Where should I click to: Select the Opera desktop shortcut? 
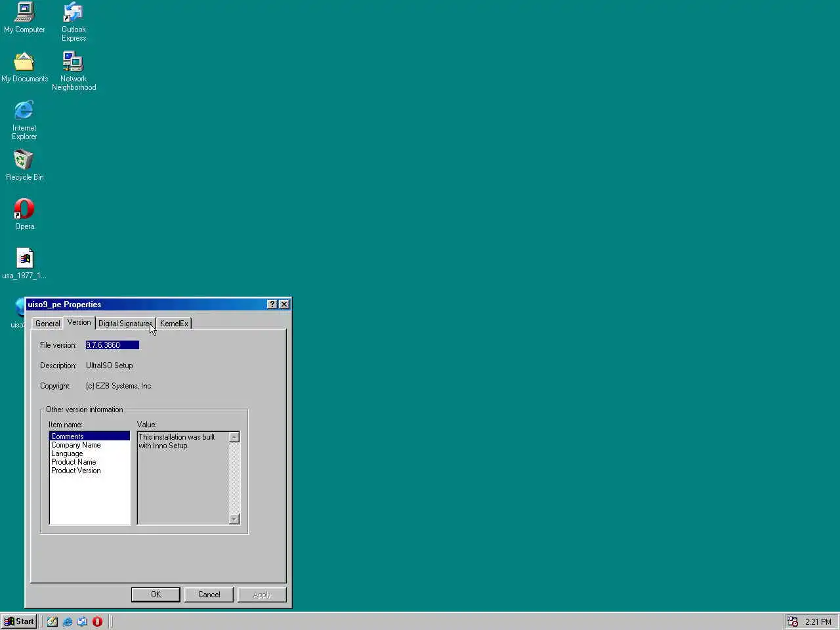point(24,215)
